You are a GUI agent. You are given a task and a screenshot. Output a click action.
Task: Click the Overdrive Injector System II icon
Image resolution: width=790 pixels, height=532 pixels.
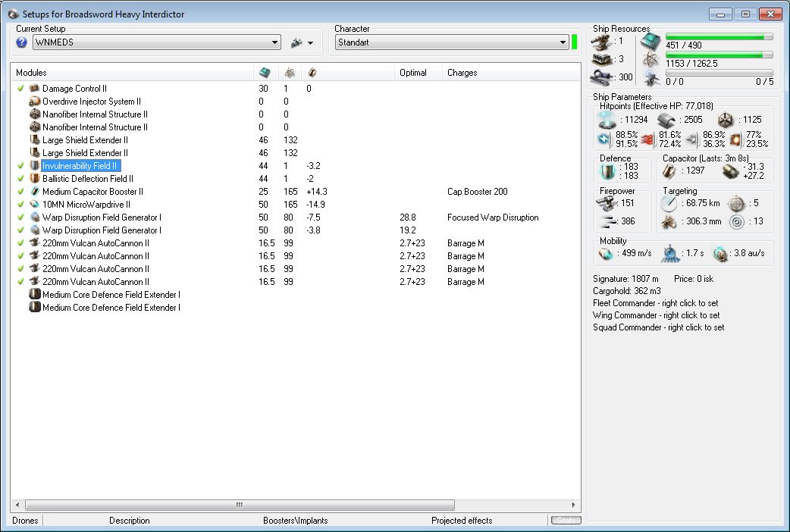point(34,102)
